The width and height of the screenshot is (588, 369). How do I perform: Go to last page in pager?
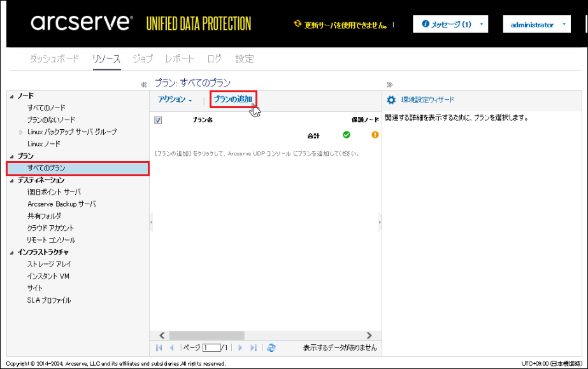(254, 347)
